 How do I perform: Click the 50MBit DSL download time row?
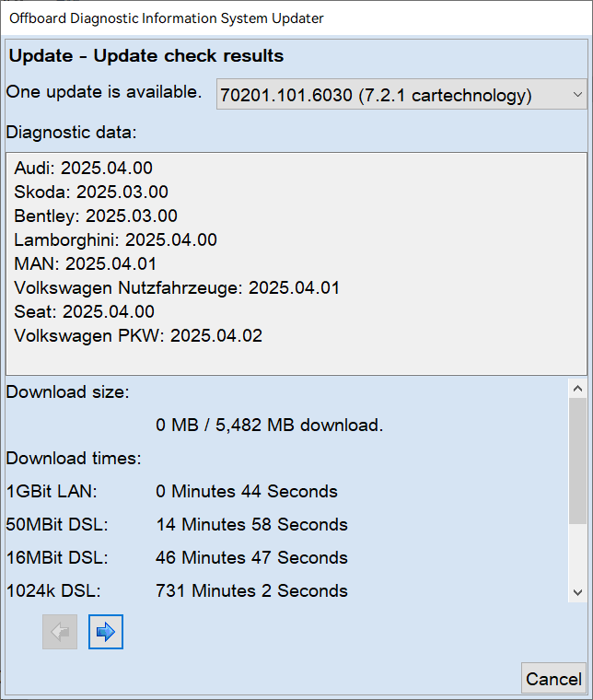click(251, 525)
